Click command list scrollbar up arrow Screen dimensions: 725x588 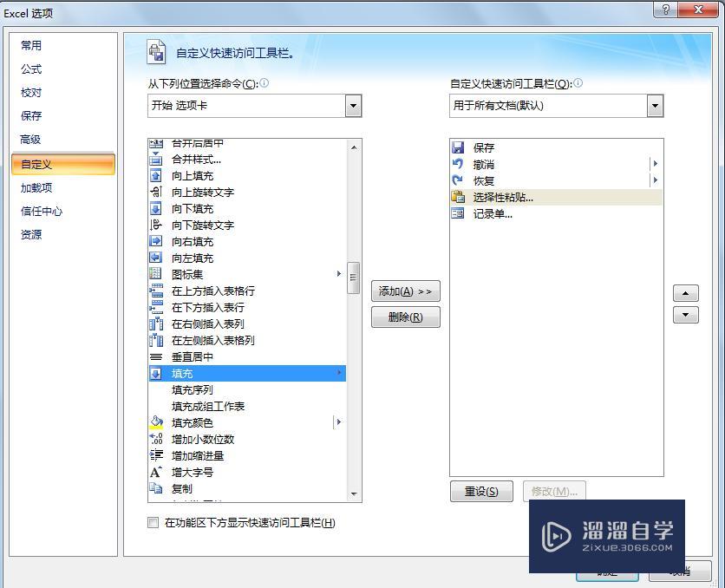354,147
